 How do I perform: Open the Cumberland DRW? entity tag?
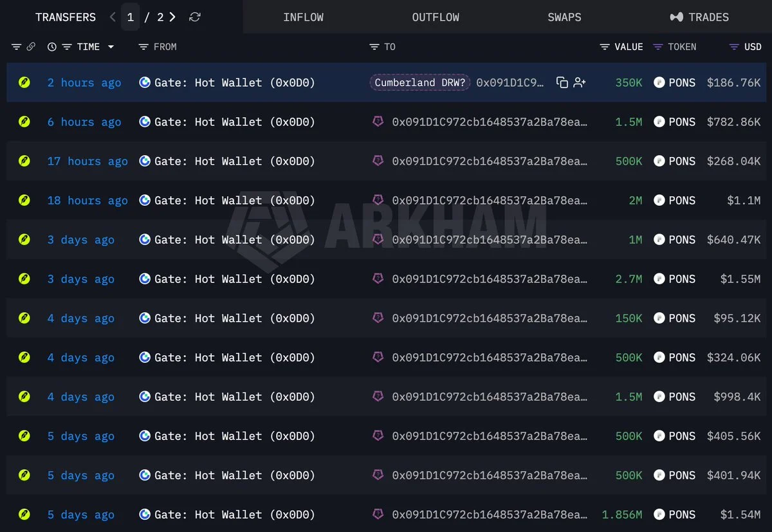[x=420, y=82]
